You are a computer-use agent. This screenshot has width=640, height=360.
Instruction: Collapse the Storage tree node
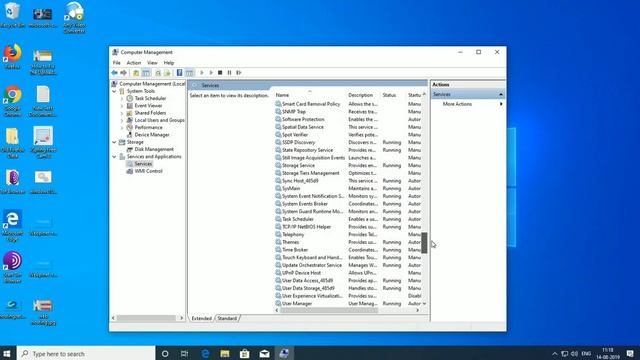point(114,142)
